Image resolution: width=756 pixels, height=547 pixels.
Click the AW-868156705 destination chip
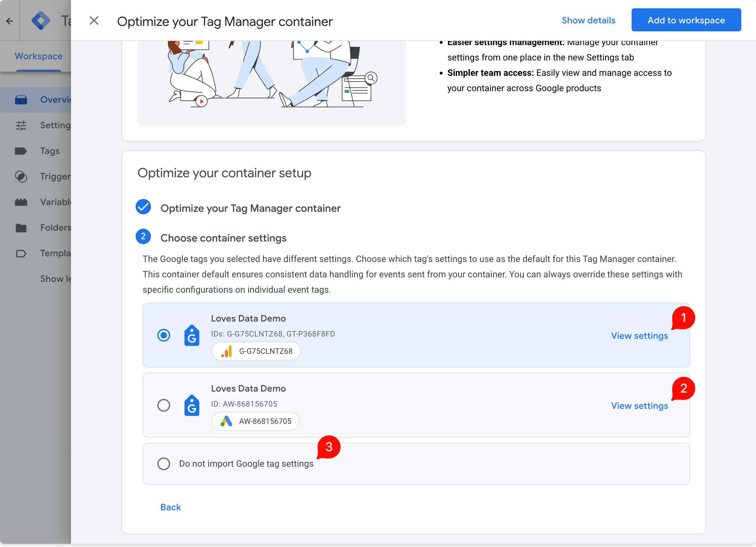[x=255, y=421]
